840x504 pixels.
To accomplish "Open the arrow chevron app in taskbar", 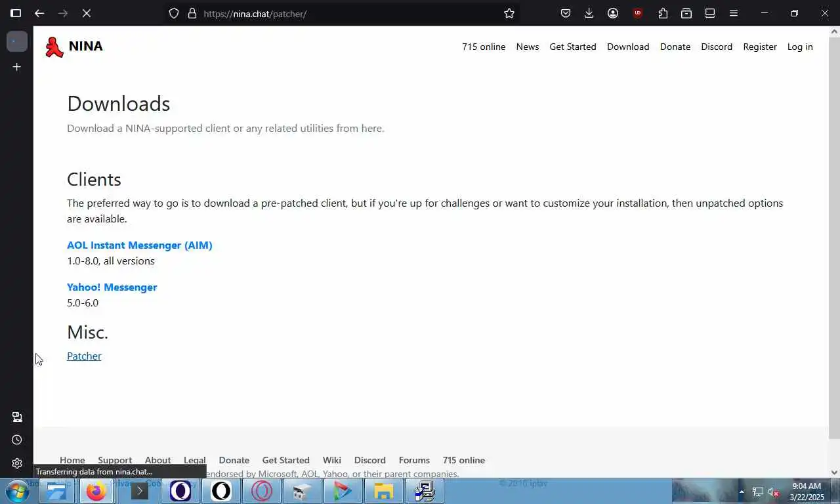I will 139,491.
